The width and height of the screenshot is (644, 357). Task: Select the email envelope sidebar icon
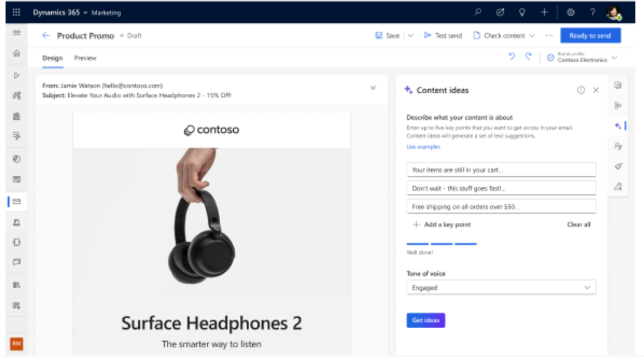pyautogui.click(x=17, y=202)
